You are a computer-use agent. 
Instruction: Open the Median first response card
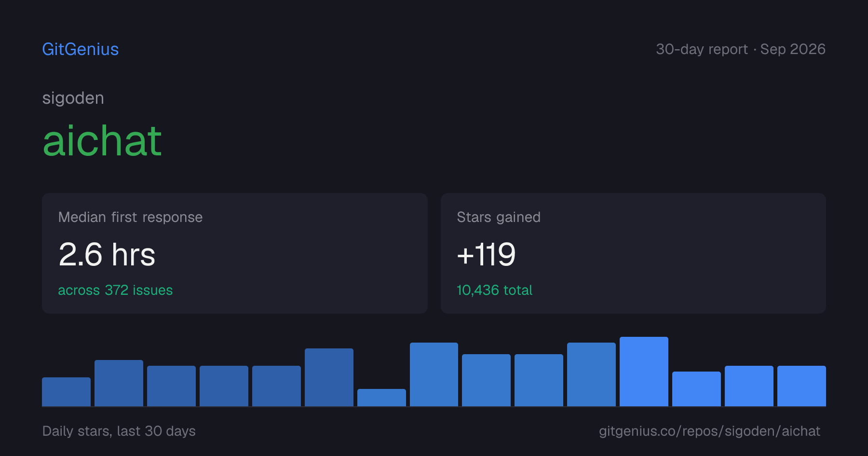coord(235,253)
